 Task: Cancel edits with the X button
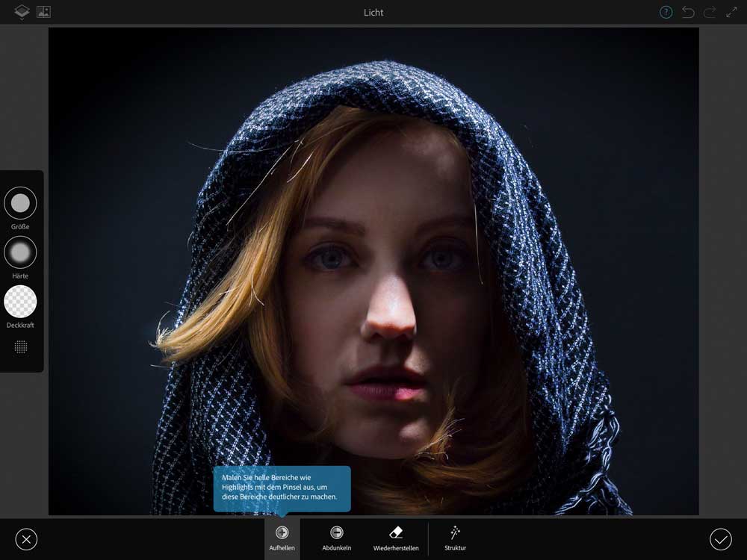(x=26, y=539)
